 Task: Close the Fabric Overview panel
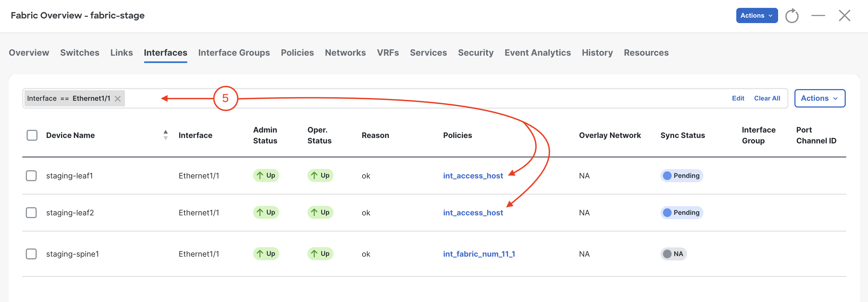click(844, 15)
